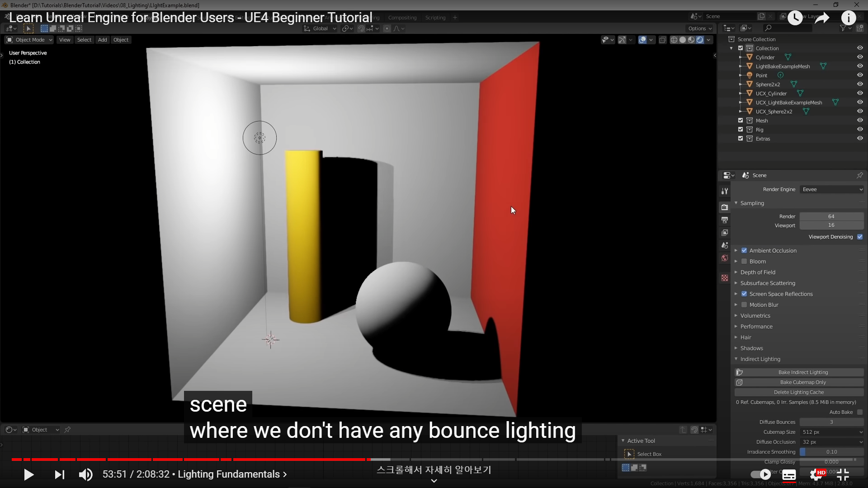Screen dimensions: 868x488
Task: Hide the Cylinder object in outliner
Action: (860, 57)
